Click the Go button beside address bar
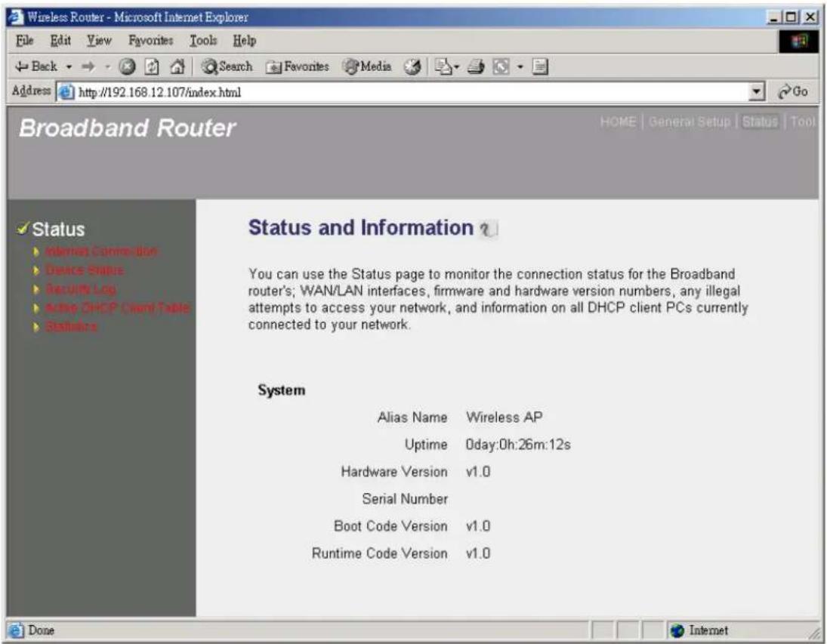827x644 pixels. (x=793, y=92)
